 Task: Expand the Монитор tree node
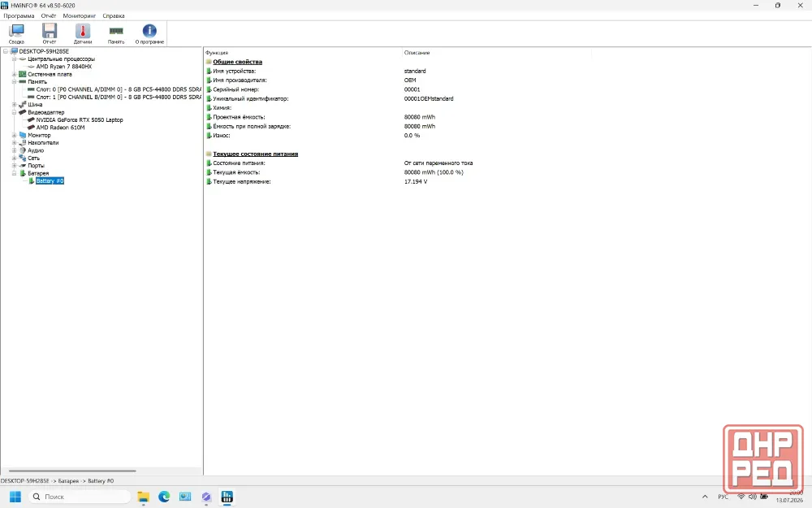pos(15,135)
